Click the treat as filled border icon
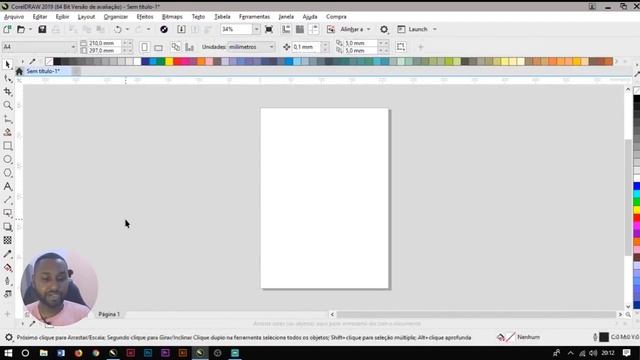Screen dimensions: 640x360 (400, 47)
